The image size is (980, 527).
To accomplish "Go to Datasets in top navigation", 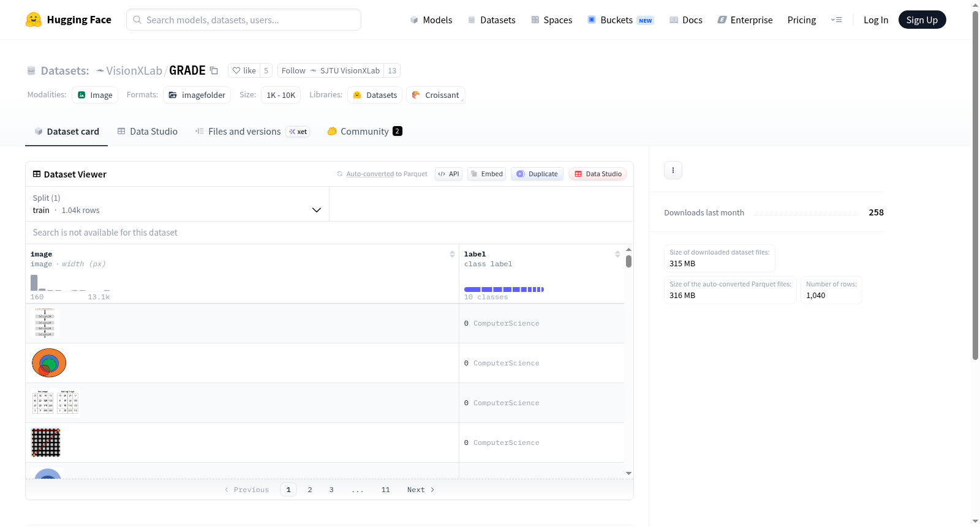I will 492,20.
